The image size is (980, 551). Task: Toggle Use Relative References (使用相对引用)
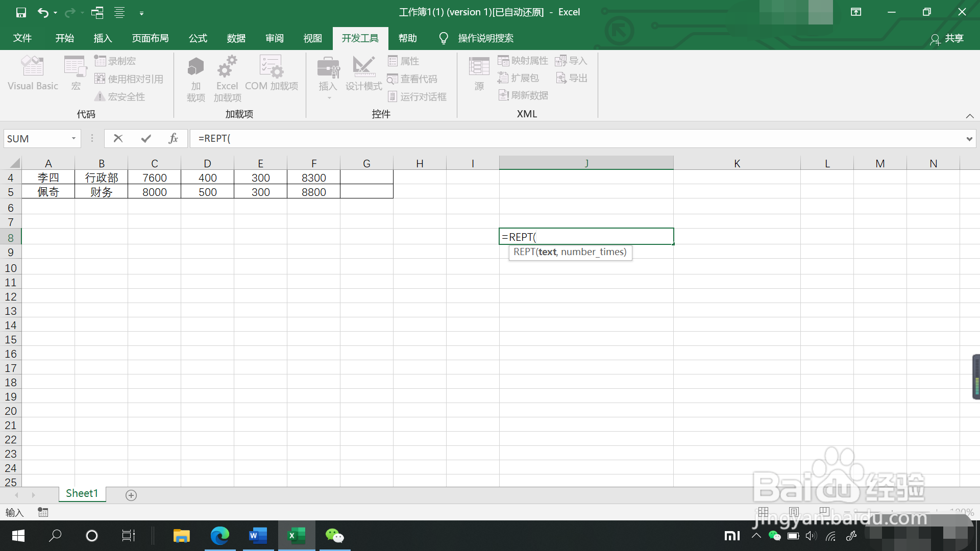coord(129,79)
